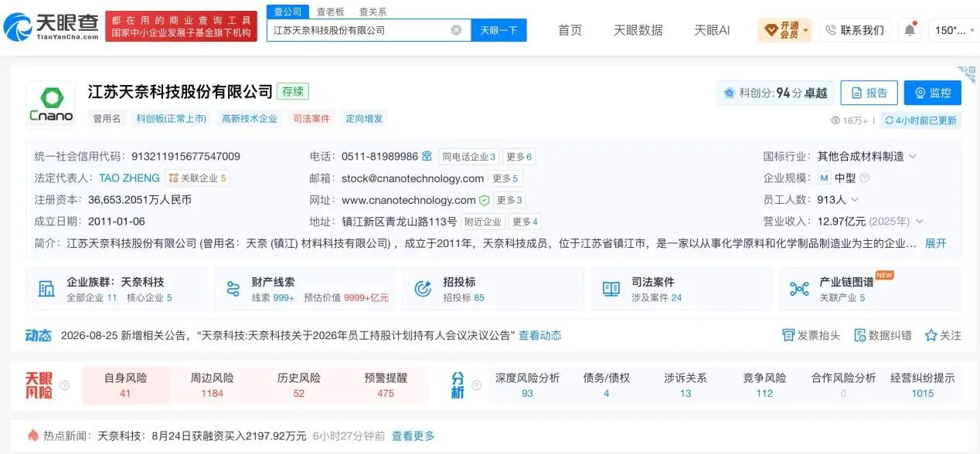The width and height of the screenshot is (980, 454).
Task: Click the 联系我们 headset icon
Action: pyautogui.click(x=831, y=30)
